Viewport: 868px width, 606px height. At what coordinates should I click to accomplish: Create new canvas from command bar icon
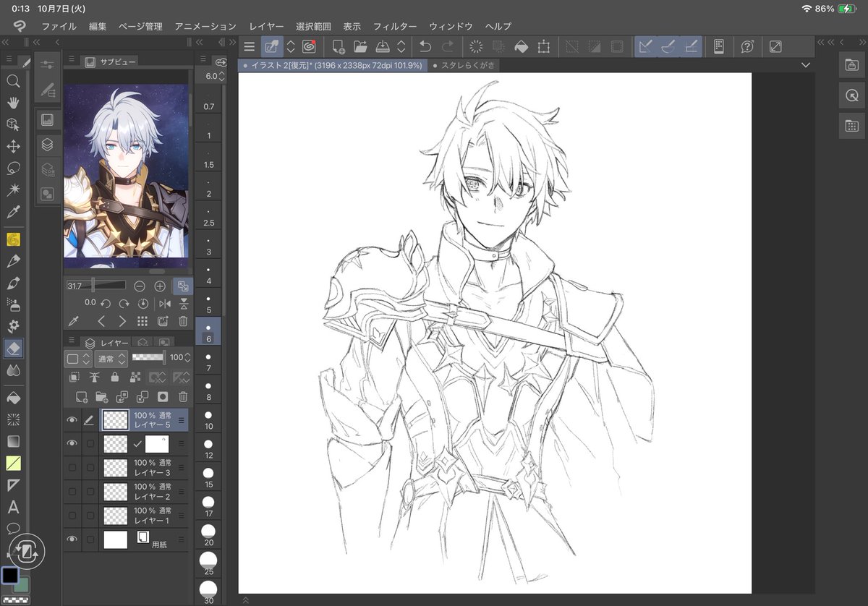pyautogui.click(x=338, y=47)
